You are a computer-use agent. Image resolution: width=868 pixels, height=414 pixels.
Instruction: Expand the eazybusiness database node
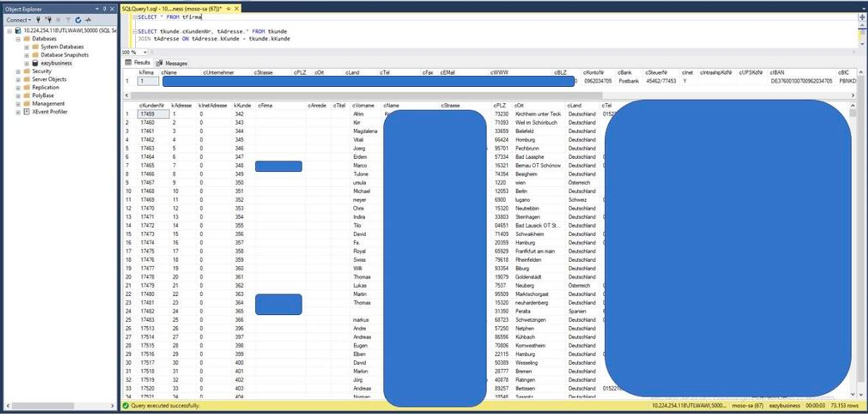click(27, 63)
